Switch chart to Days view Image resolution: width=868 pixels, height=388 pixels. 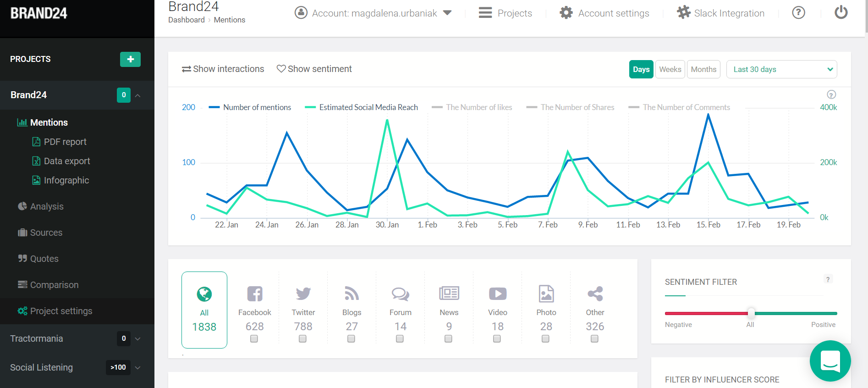641,69
